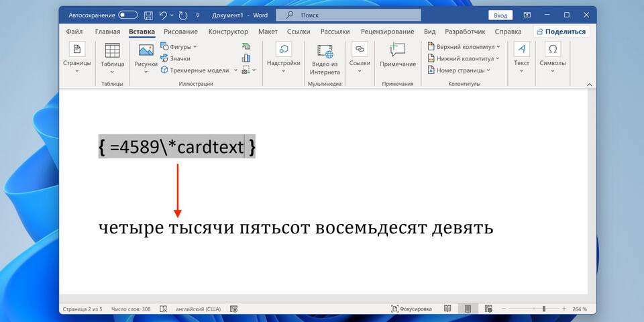The height and width of the screenshot is (322, 644).
Task: Switch to Рисование tab
Action: click(x=180, y=32)
